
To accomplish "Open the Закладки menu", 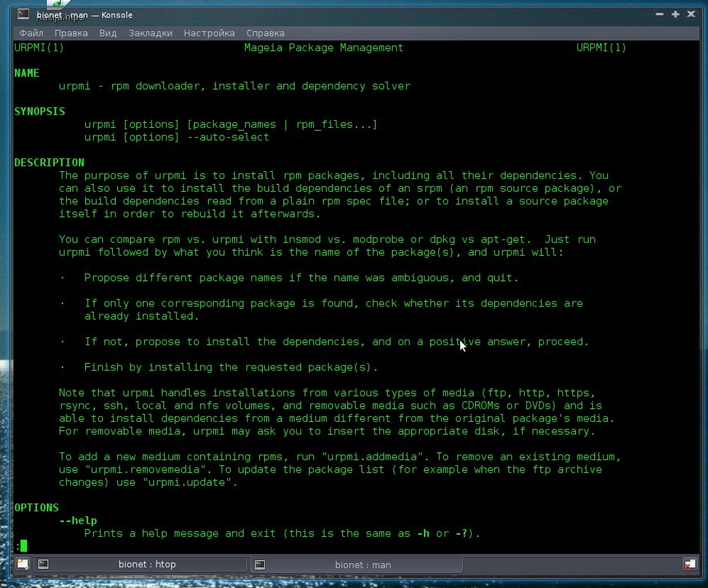I will [x=151, y=33].
